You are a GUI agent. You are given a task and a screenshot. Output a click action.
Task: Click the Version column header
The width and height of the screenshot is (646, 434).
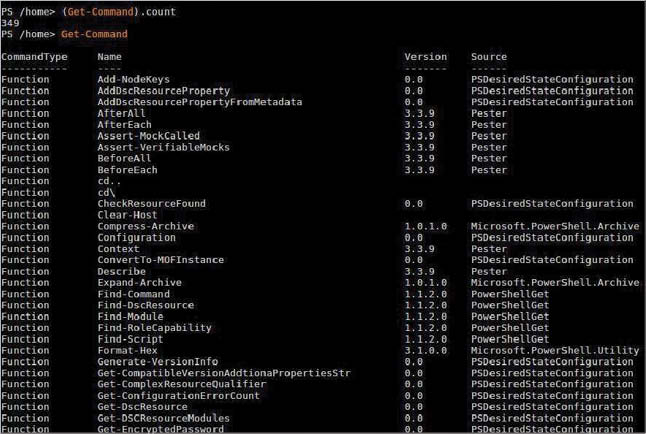[425, 57]
